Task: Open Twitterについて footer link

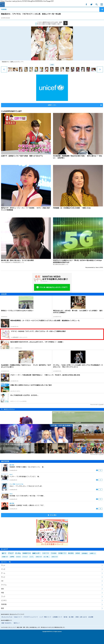Action: click(18, 617)
